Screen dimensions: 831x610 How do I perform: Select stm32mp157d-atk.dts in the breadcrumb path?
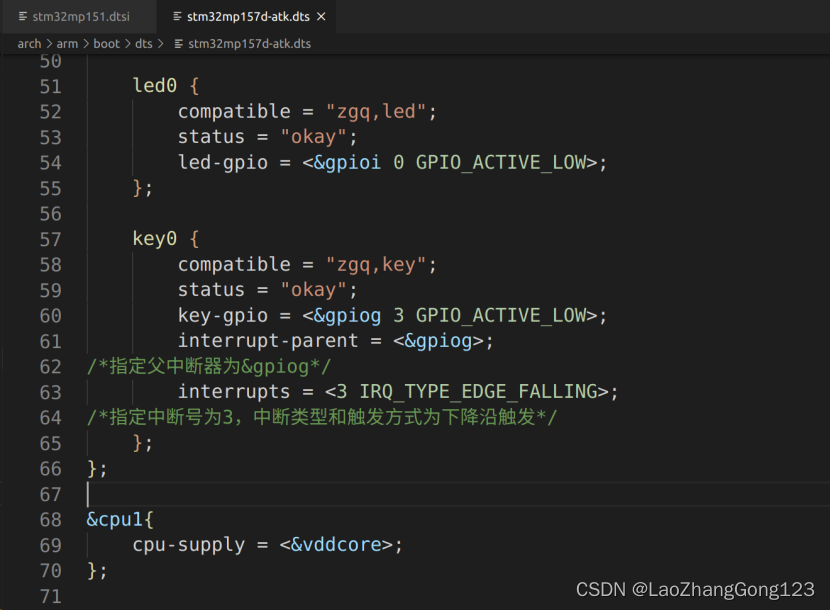(251, 43)
